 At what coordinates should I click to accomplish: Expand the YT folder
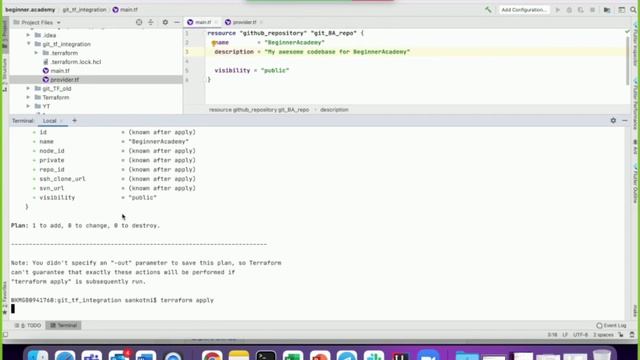[28, 106]
